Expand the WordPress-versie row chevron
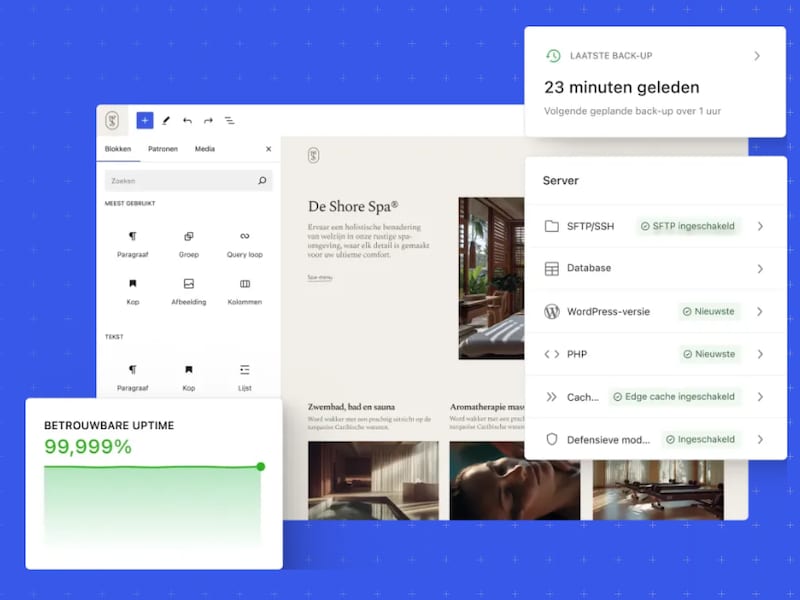This screenshot has width=800, height=600. point(760,311)
